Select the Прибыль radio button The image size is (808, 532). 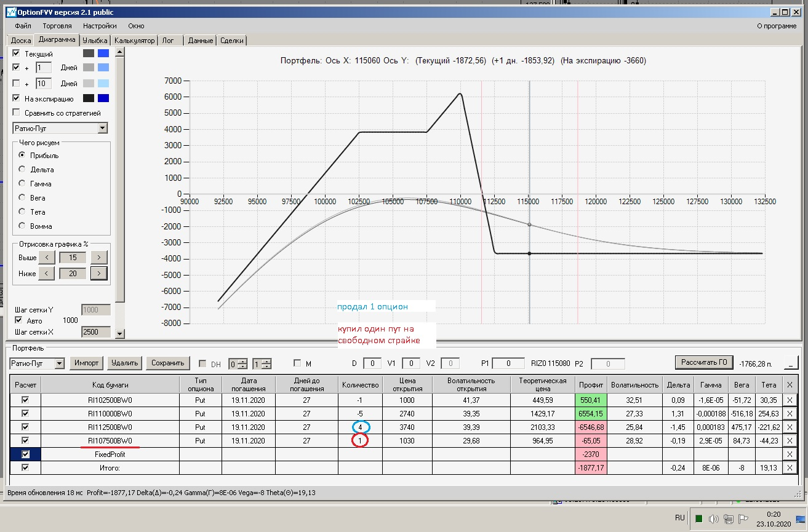(x=23, y=156)
